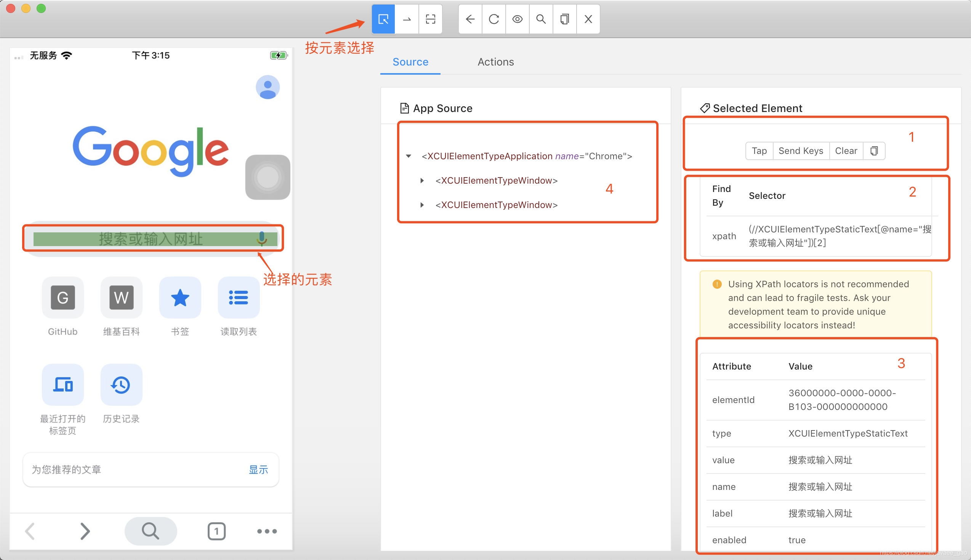
Task: Select the XCUIElementTypeApplication Chrome row
Action: (527, 156)
